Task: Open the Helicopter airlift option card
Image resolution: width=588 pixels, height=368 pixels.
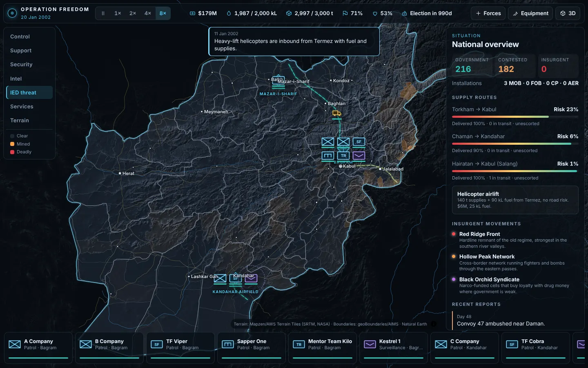Action: tap(515, 200)
